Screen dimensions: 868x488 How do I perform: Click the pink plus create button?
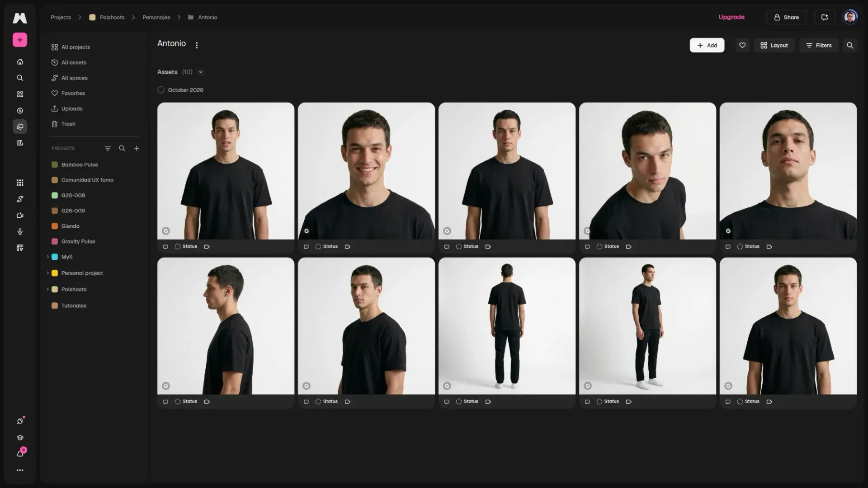(20, 40)
